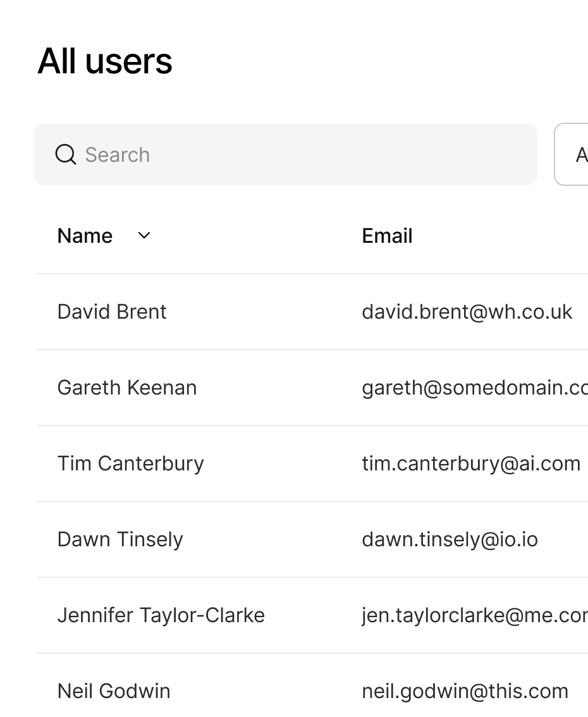The height and width of the screenshot is (717, 588).
Task: Select the Tim Canterbury name cell
Action: 130,463
